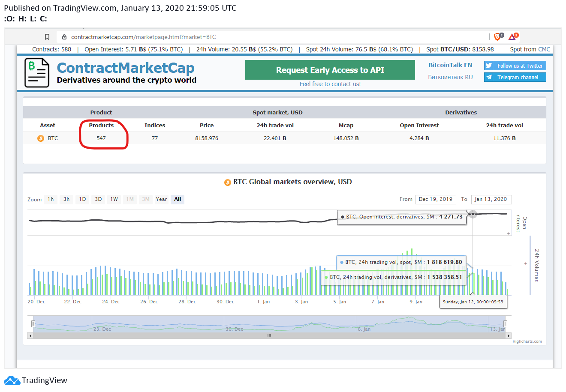Click the Spot BTC/USD: 8158.98 ticker text
The width and height of the screenshot is (566, 392).
460,49
